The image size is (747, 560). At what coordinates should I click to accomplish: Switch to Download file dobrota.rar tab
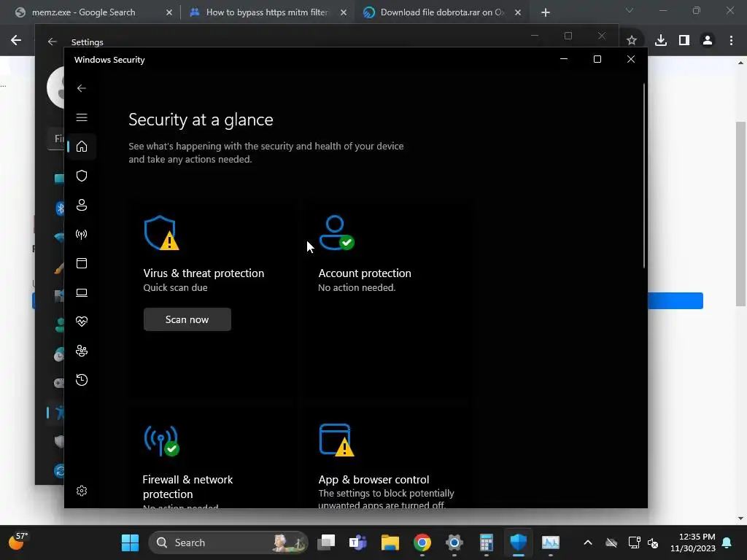[442, 12]
